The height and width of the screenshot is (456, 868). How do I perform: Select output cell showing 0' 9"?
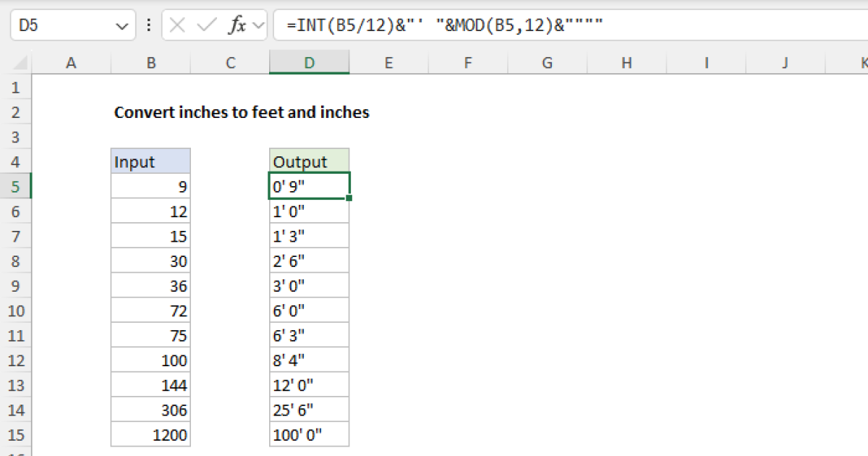(x=310, y=187)
